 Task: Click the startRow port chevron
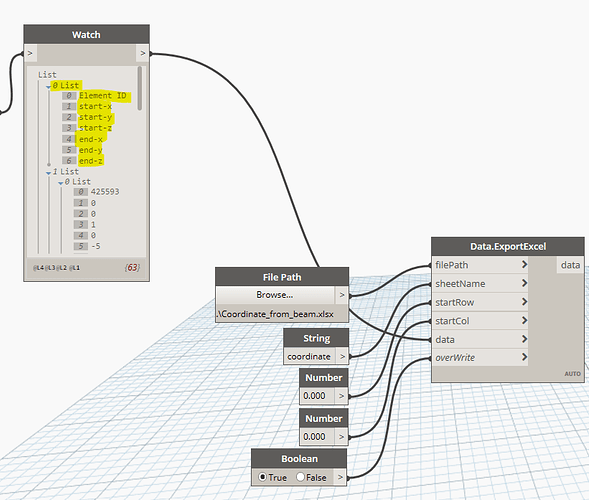point(524,302)
